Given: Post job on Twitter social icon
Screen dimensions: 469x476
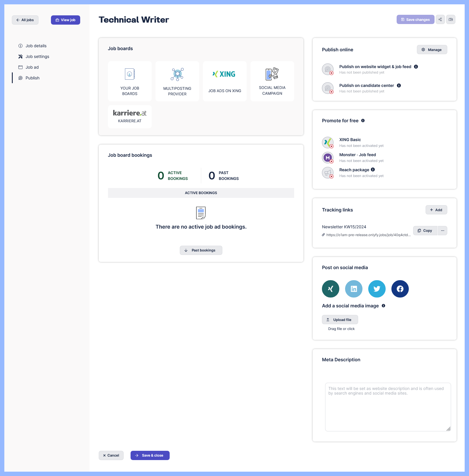Looking at the screenshot, I should [377, 289].
